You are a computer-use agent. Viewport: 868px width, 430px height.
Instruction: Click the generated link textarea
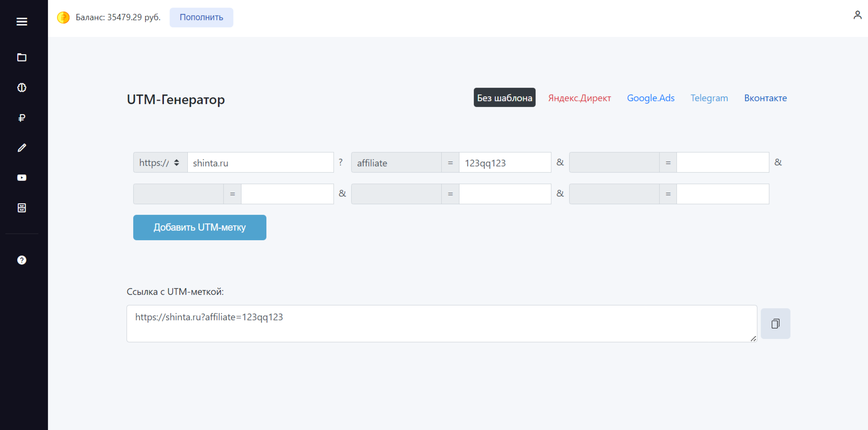point(442,324)
